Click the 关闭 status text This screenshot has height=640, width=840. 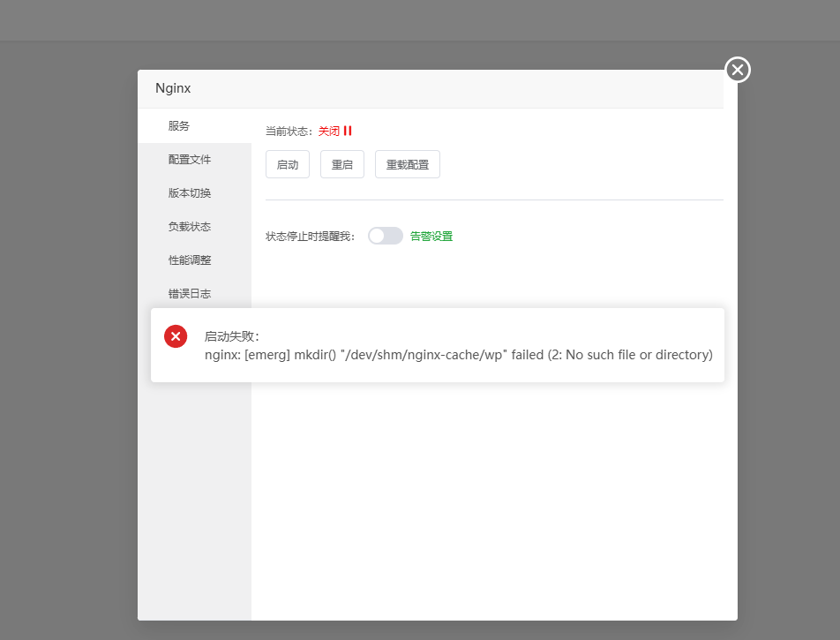pyautogui.click(x=329, y=132)
